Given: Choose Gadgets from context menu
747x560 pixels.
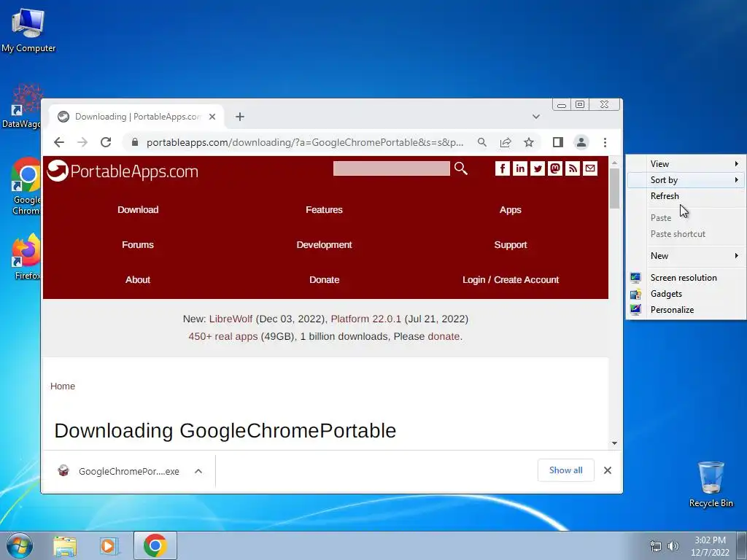Looking at the screenshot, I should pyautogui.click(x=686, y=294).
